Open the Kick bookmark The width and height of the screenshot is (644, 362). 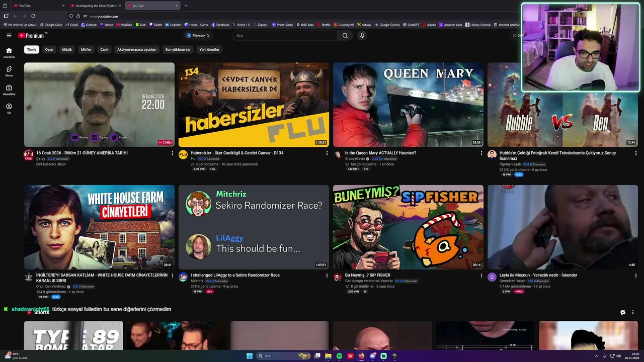tap(140, 25)
